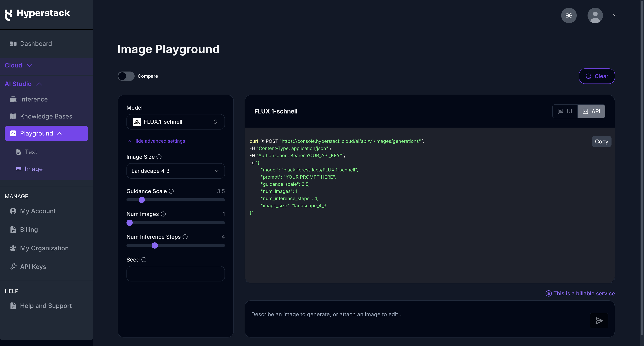The image size is (644, 346).
Task: Open the Image playground item
Action: coord(33,169)
